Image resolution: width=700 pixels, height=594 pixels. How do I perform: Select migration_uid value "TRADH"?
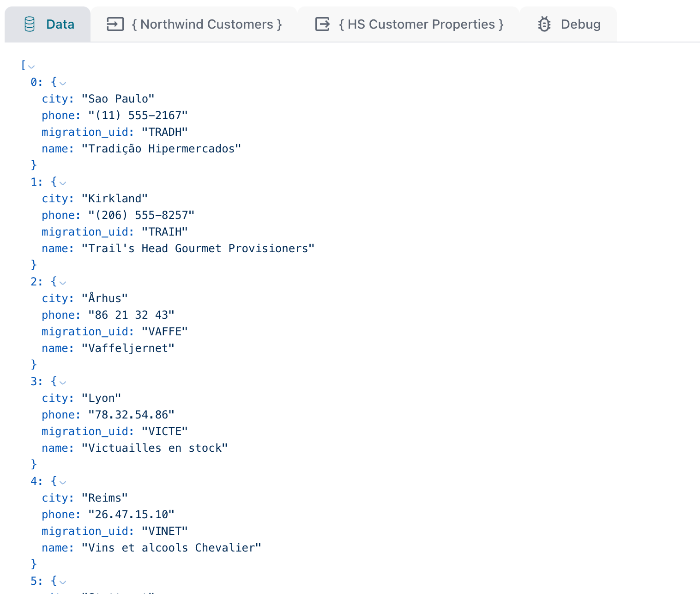[165, 132]
